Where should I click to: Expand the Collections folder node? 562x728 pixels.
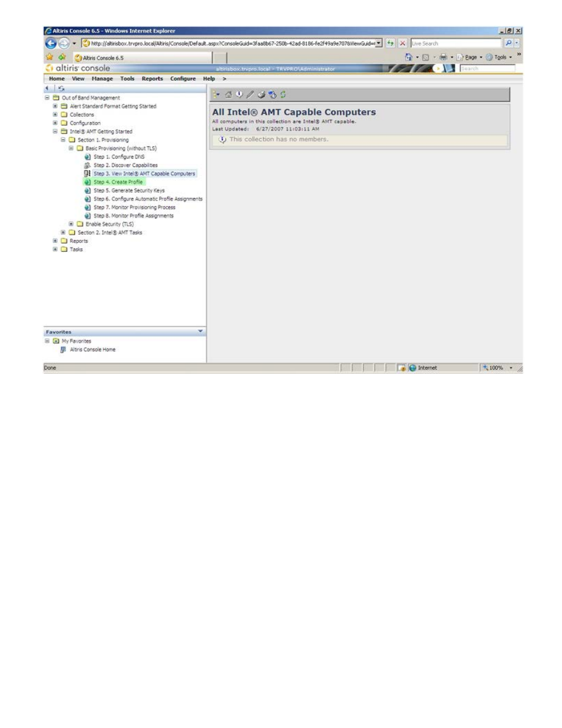55,114
